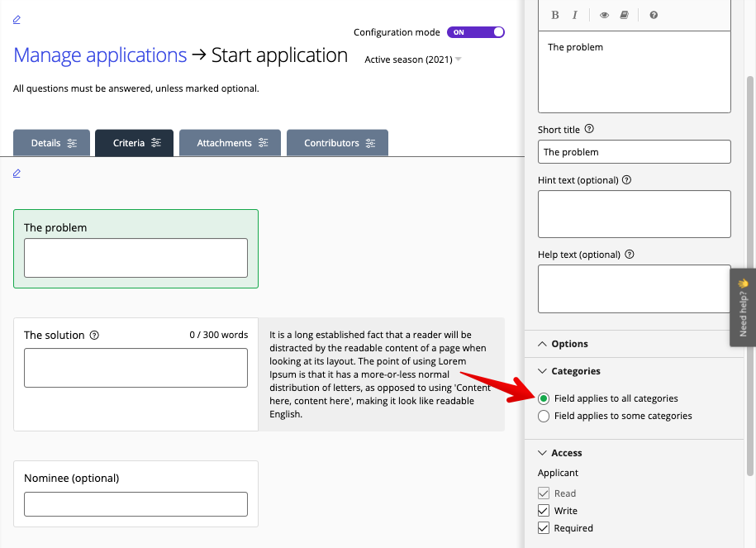Image resolution: width=756 pixels, height=548 pixels.
Task: Click the Start application heading
Action: point(279,55)
